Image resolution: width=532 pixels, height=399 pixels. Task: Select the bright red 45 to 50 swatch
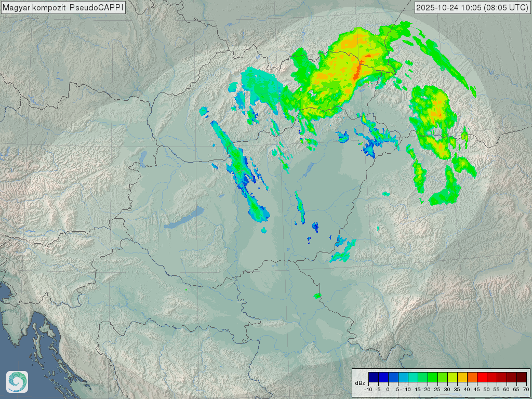coord(482,377)
